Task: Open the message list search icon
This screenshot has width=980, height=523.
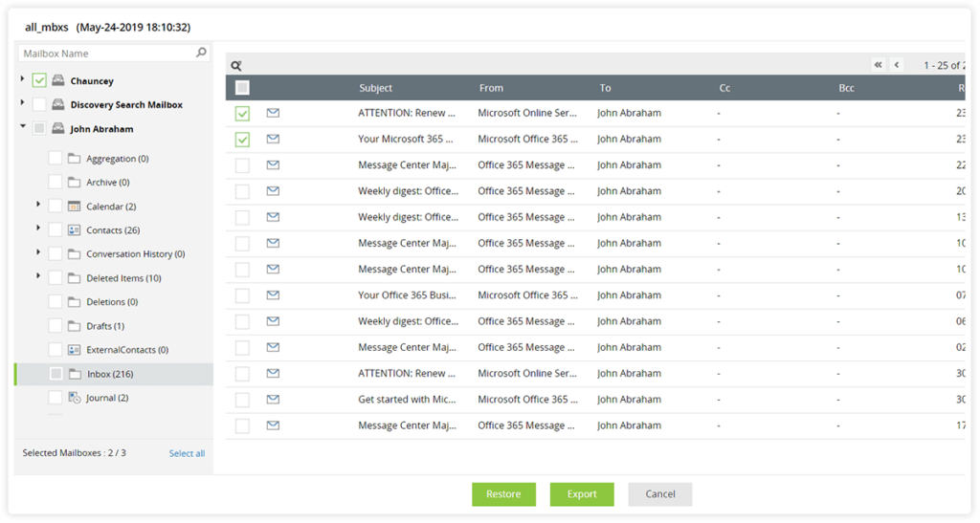Action: coord(236,66)
